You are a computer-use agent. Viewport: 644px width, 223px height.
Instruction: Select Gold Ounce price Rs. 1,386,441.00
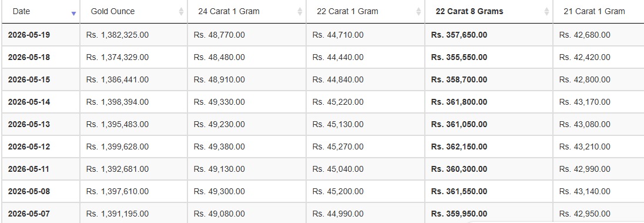coord(118,79)
